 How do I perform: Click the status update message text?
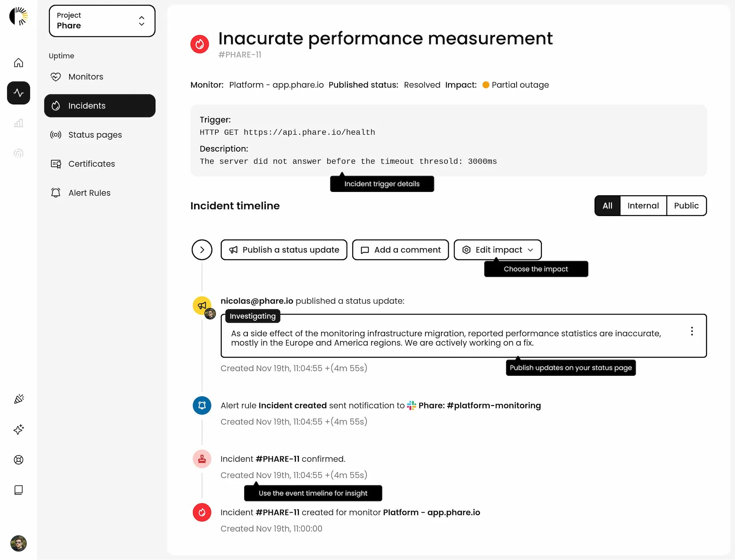click(446, 338)
